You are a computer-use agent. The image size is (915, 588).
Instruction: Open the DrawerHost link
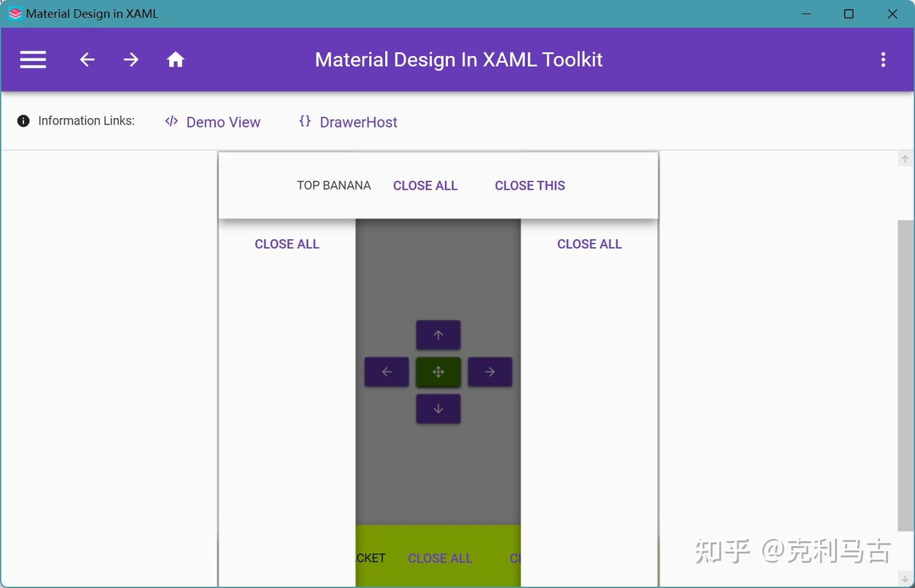pyautogui.click(x=358, y=122)
